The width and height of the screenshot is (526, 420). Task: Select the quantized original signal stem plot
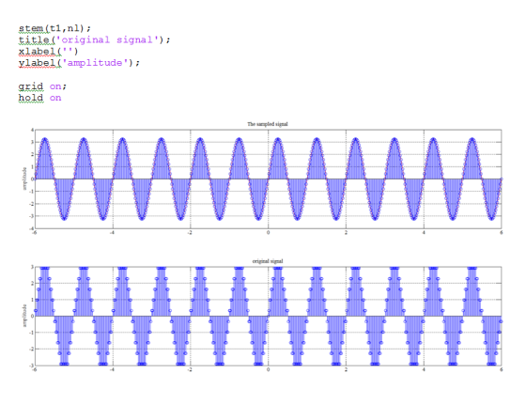pos(268,316)
